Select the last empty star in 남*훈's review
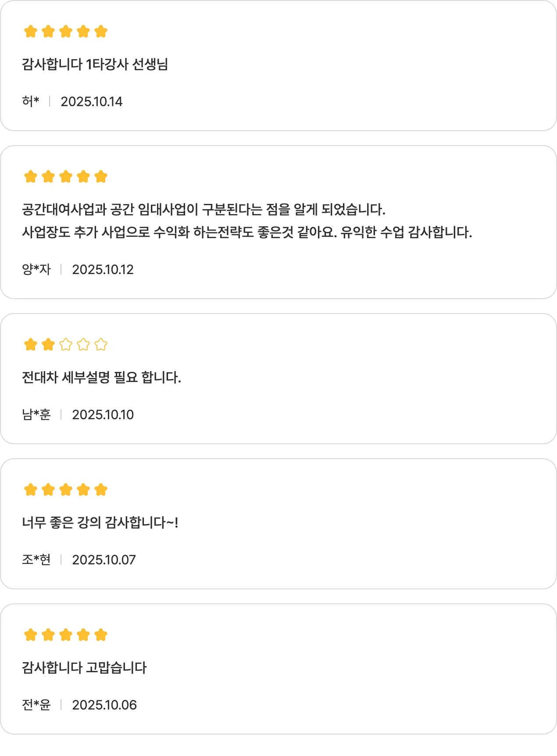Image resolution: width=557 pixels, height=756 pixels. click(101, 345)
